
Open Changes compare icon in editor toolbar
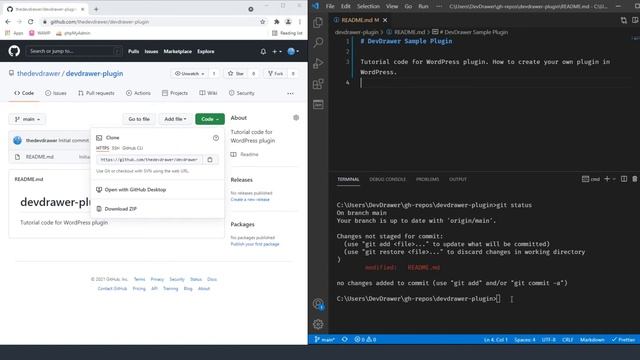click(x=624, y=20)
